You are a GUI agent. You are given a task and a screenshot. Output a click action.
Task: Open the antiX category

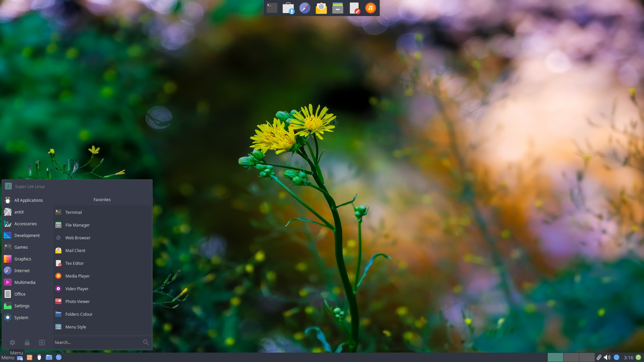(27, 212)
